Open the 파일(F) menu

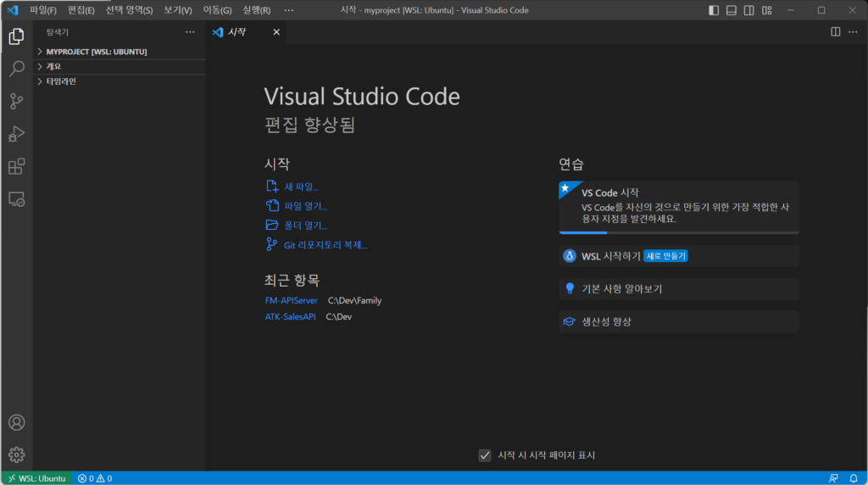click(x=42, y=10)
